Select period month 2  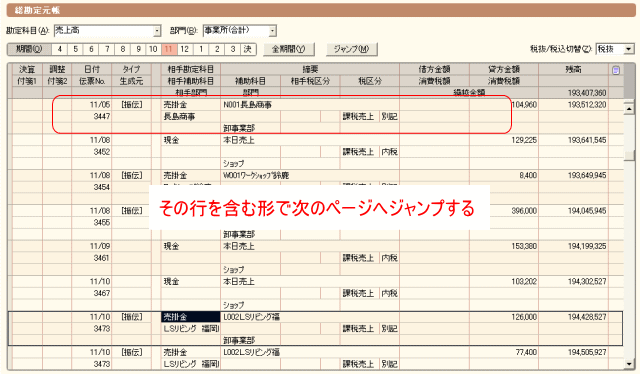coord(217,49)
